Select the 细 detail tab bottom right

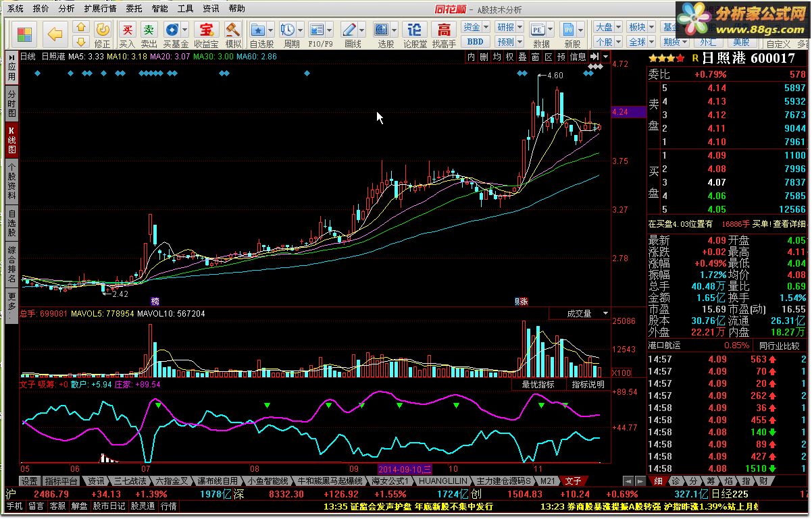pyautogui.click(x=657, y=481)
